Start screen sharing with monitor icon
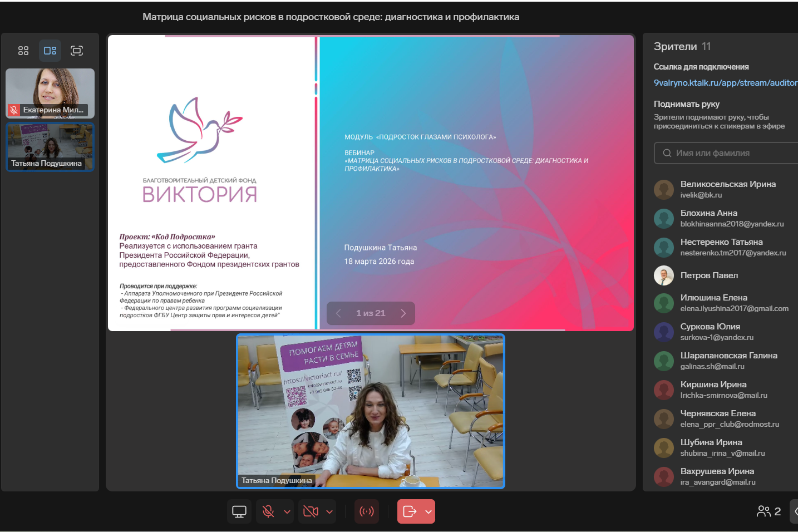 click(x=239, y=511)
